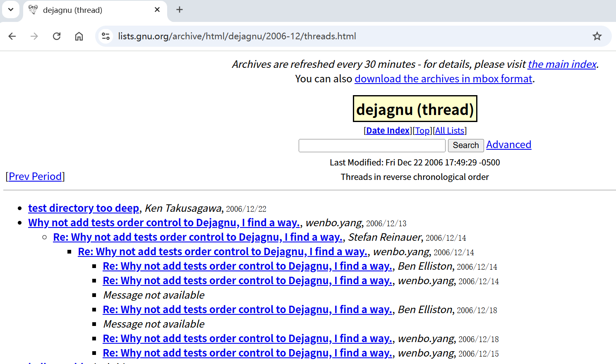The width and height of the screenshot is (616, 364).
Task: Open Advanced search link
Action: [509, 145]
